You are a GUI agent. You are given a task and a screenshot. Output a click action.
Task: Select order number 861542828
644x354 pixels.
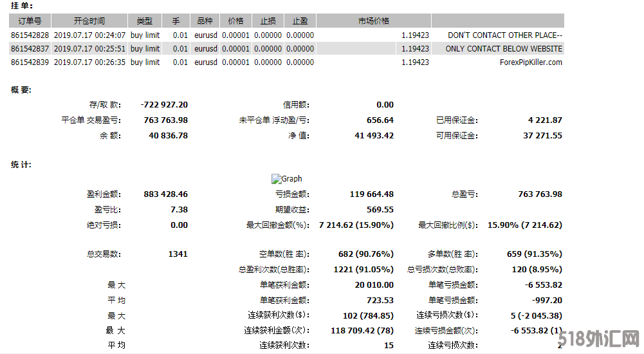point(30,35)
